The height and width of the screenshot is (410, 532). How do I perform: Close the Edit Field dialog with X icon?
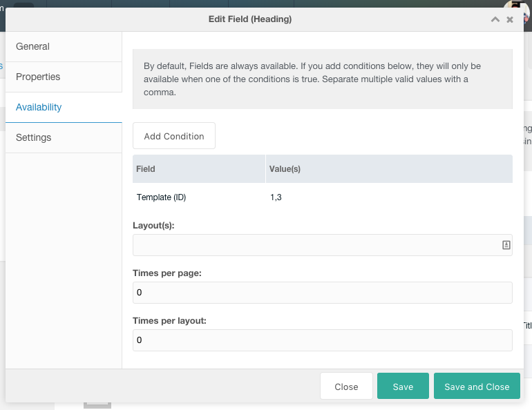point(510,19)
